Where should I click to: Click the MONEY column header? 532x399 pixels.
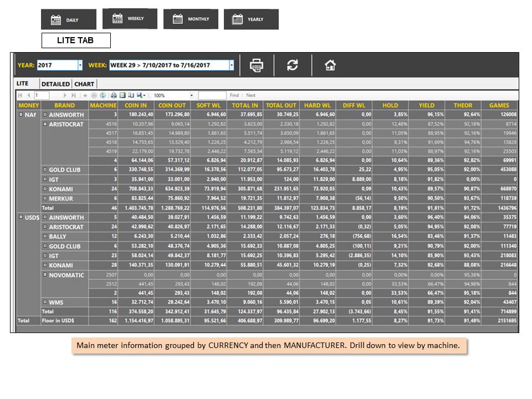tap(28, 105)
